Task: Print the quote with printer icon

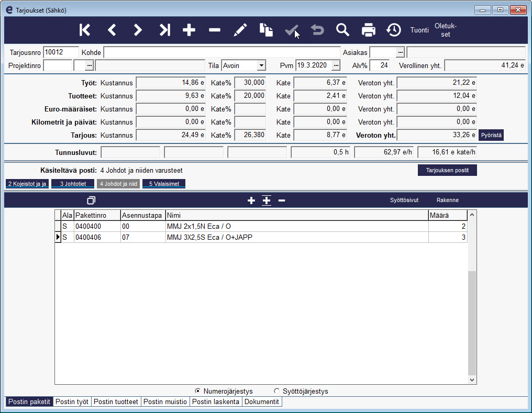Action: [369, 30]
